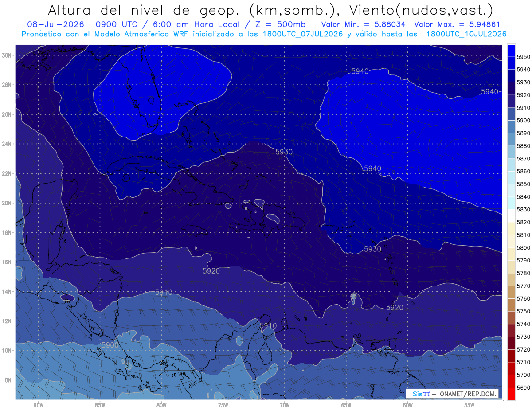Click the 5900 contour label near Central America

(x=110, y=345)
